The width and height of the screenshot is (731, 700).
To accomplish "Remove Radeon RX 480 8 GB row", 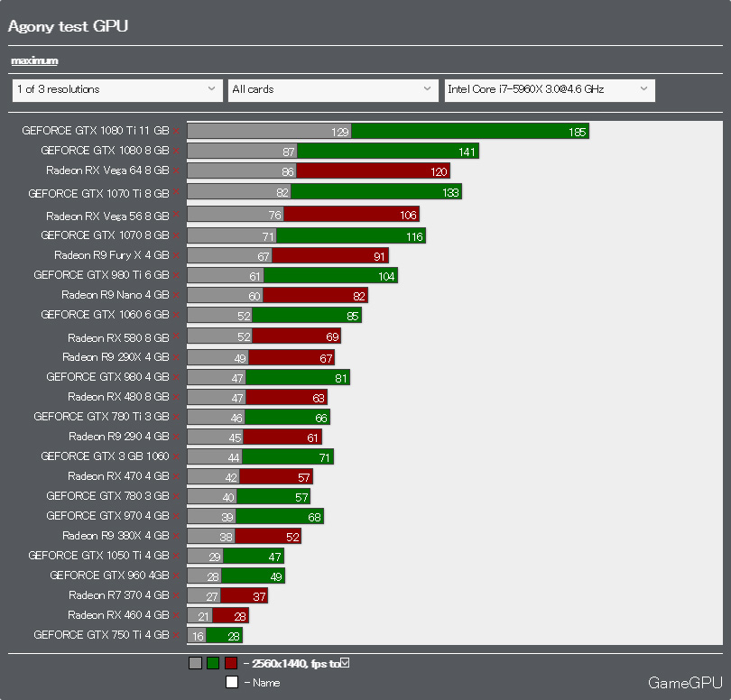I will click(176, 397).
